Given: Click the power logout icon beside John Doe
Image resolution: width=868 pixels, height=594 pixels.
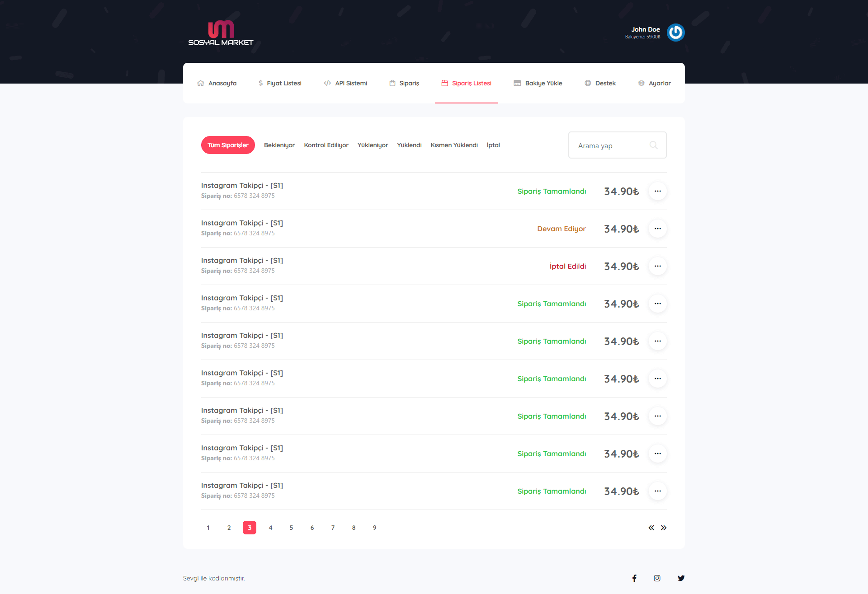Looking at the screenshot, I should tap(675, 33).
